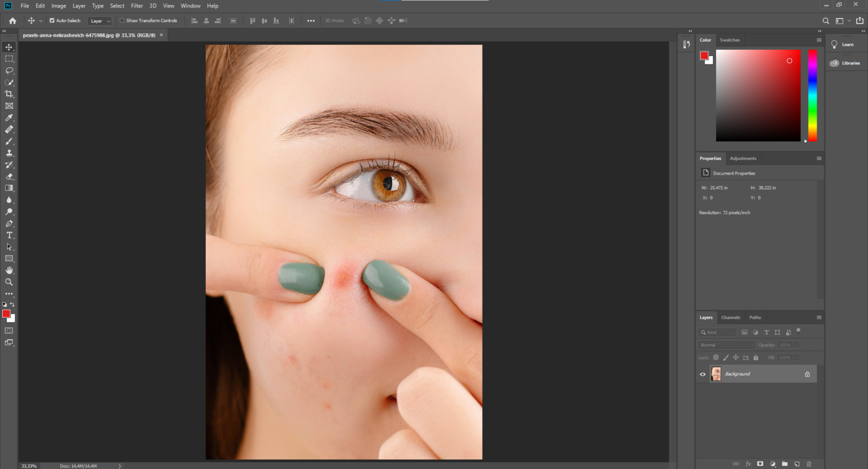Select the Hand tool
The image size is (868, 469).
[x=9, y=270]
